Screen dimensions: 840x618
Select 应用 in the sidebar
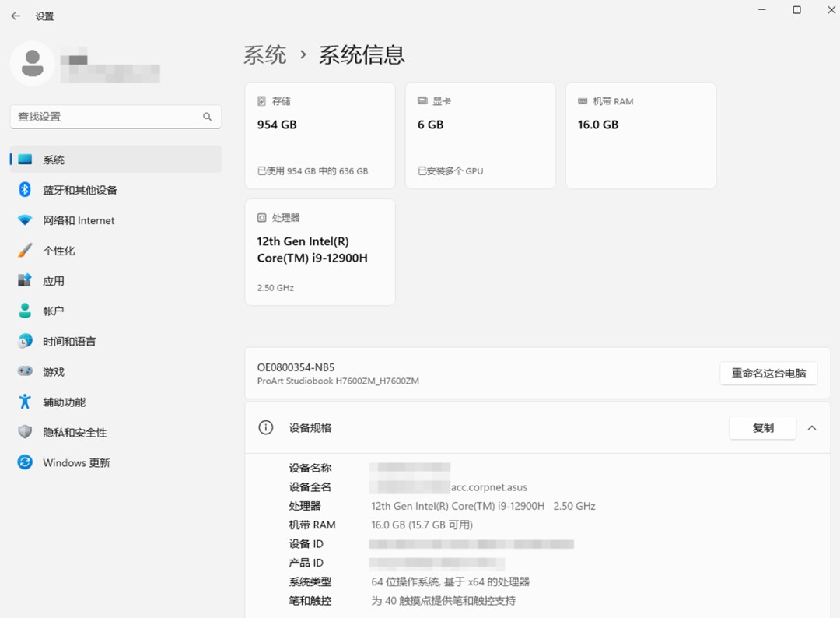[x=116, y=281]
